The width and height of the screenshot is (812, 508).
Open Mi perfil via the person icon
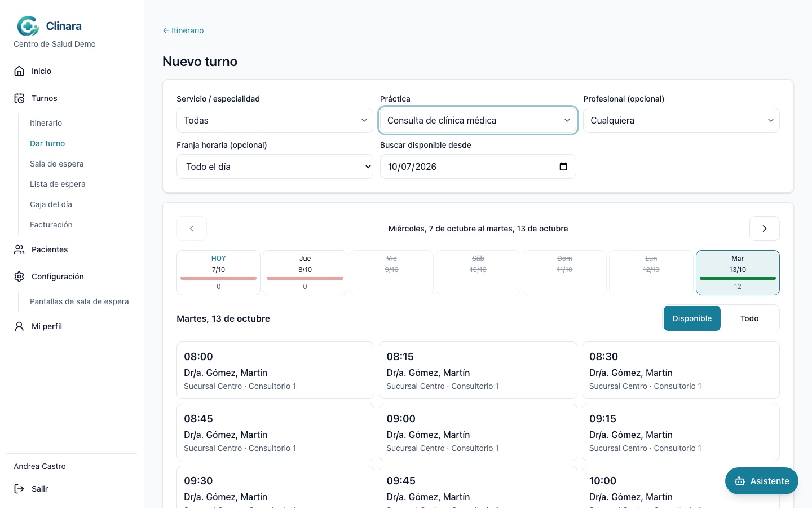click(x=19, y=326)
